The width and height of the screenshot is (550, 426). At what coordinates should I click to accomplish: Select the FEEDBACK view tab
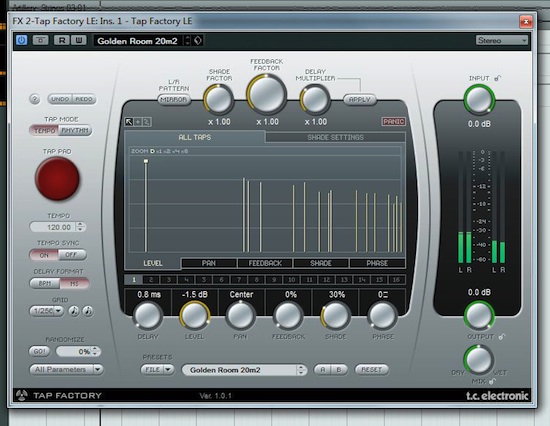(x=265, y=263)
